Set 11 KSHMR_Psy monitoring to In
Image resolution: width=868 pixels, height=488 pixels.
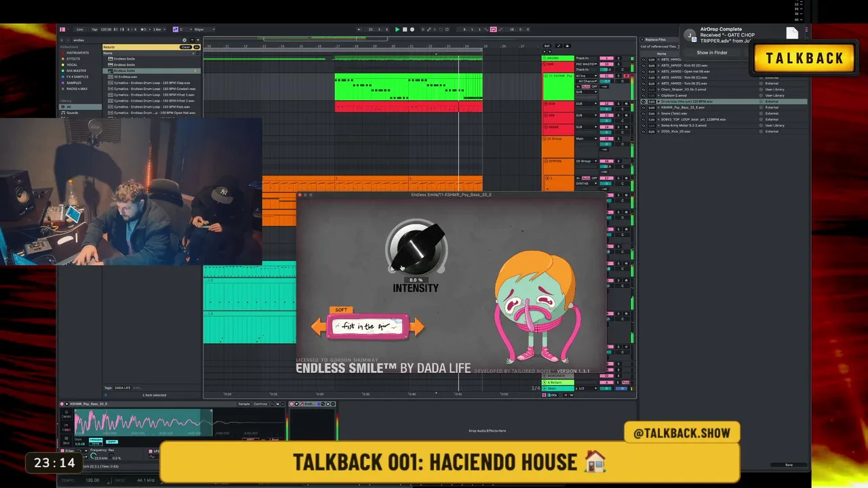coord(578,87)
